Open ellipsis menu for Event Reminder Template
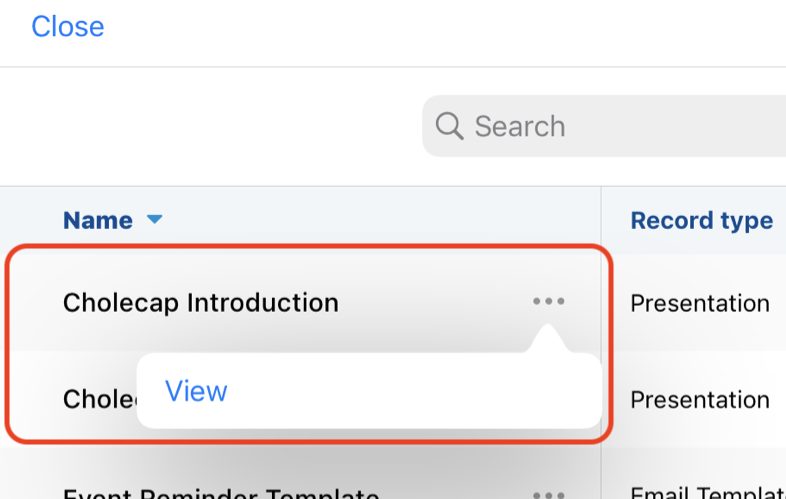The width and height of the screenshot is (786, 499). pos(548,494)
